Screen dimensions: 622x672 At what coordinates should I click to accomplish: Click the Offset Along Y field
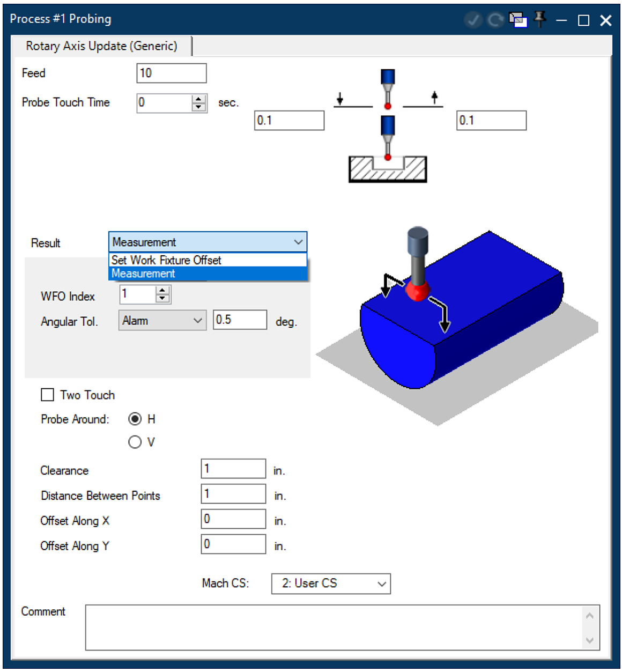[x=234, y=544]
